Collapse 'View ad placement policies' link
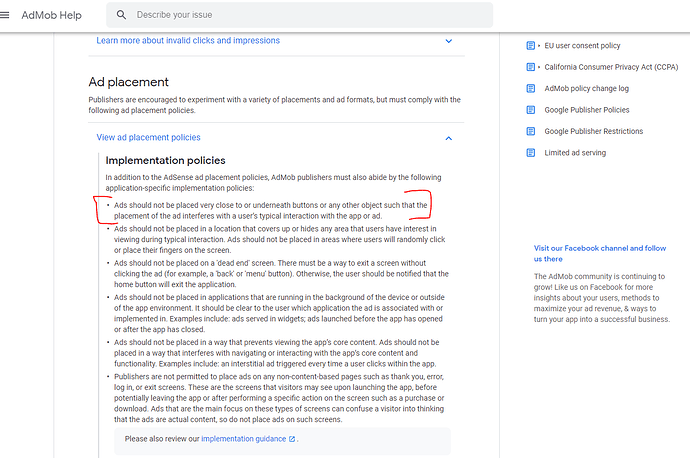Viewport: 690px width, 458px height. pos(148,137)
